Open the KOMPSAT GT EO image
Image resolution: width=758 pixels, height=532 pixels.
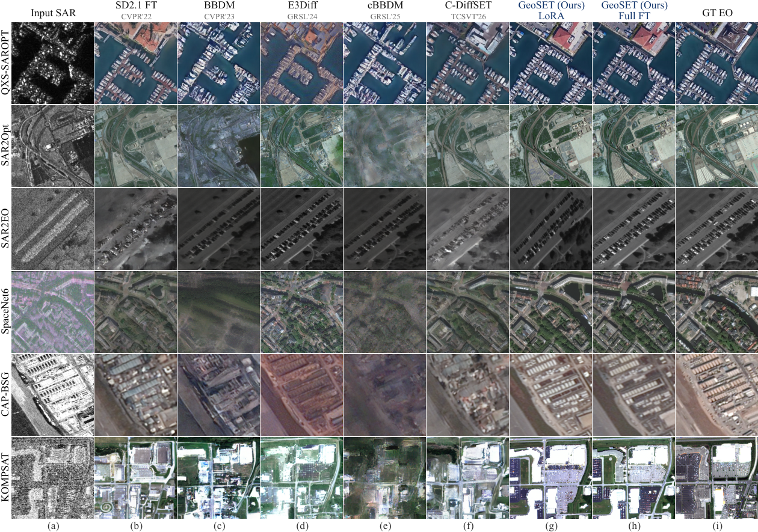pyautogui.click(x=716, y=477)
